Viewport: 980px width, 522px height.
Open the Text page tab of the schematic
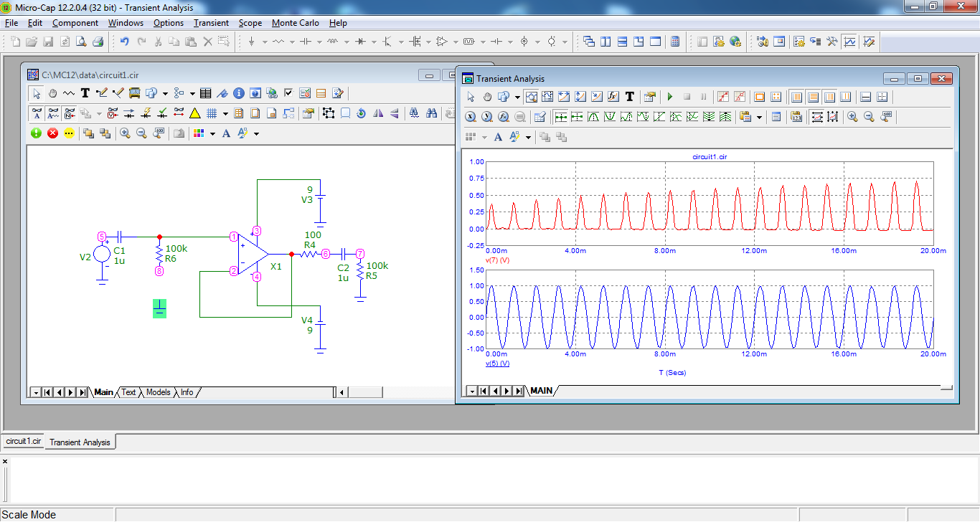tap(128, 392)
